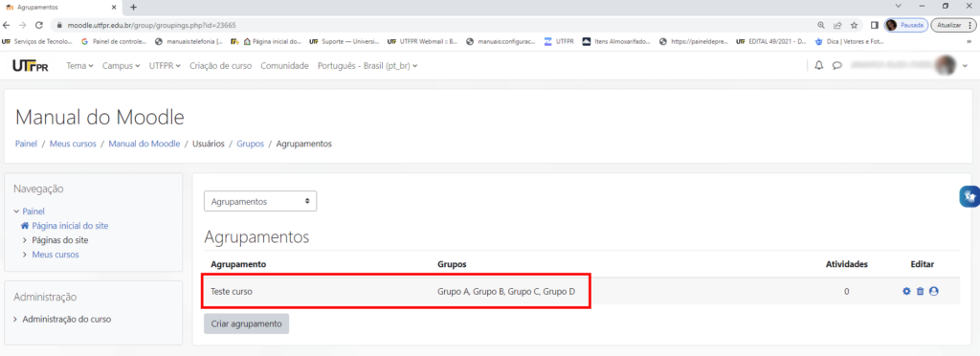This screenshot has height=356, width=980.
Task: Follow the Grupos breadcrumb link
Action: pyautogui.click(x=250, y=144)
